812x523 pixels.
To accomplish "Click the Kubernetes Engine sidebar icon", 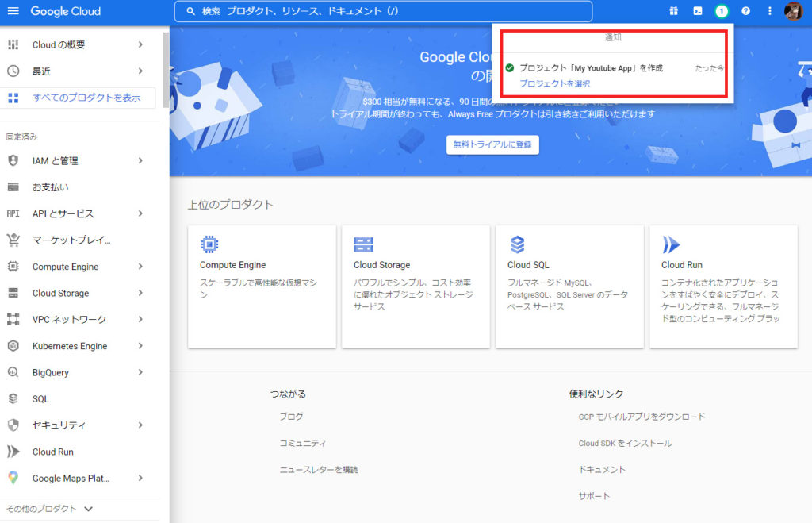I will (x=13, y=346).
